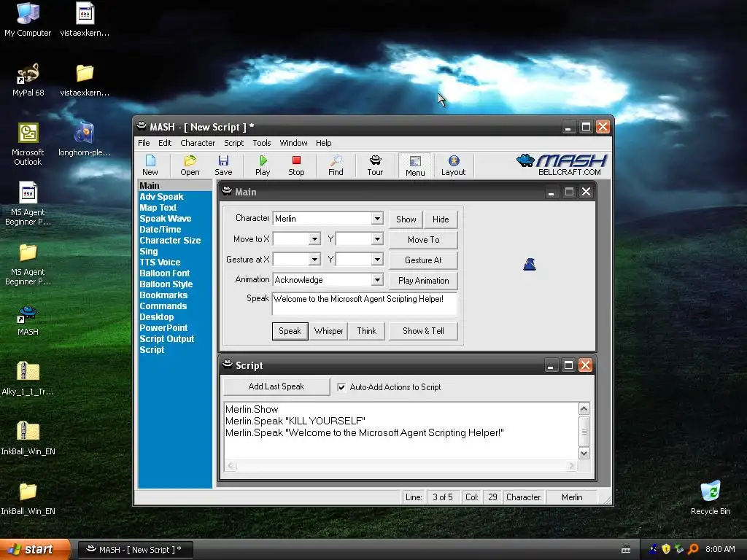
Task: Open the File menu
Action: [x=144, y=143]
